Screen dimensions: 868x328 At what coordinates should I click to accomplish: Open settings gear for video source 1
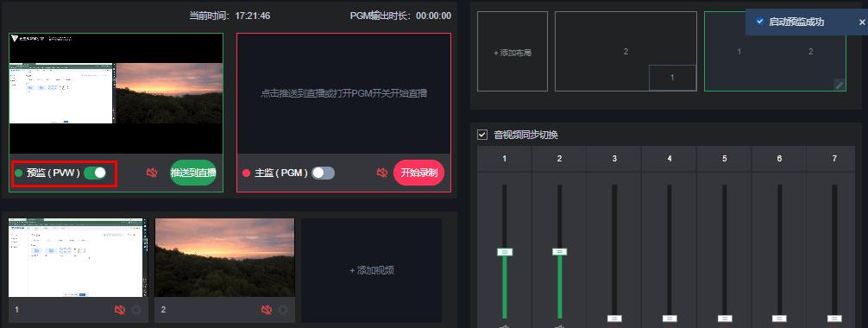[x=136, y=310]
